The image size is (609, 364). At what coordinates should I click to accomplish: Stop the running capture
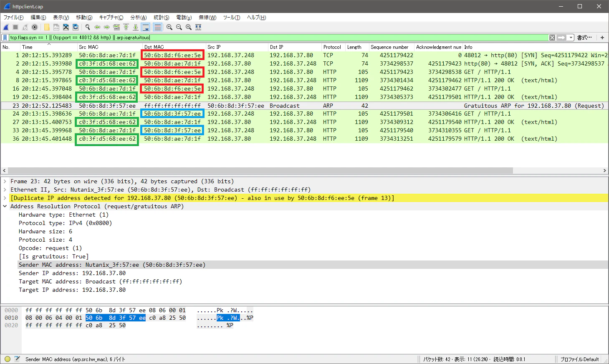pos(15,27)
